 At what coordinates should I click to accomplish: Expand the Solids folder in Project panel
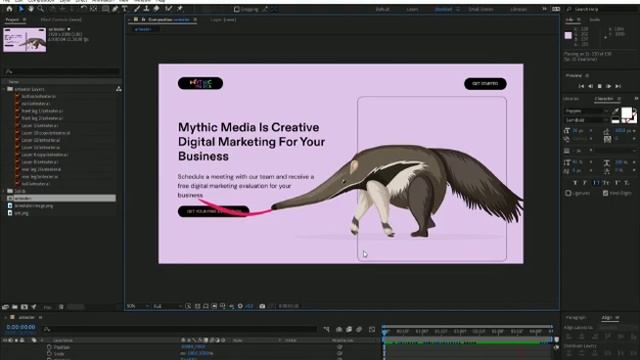click(4, 191)
